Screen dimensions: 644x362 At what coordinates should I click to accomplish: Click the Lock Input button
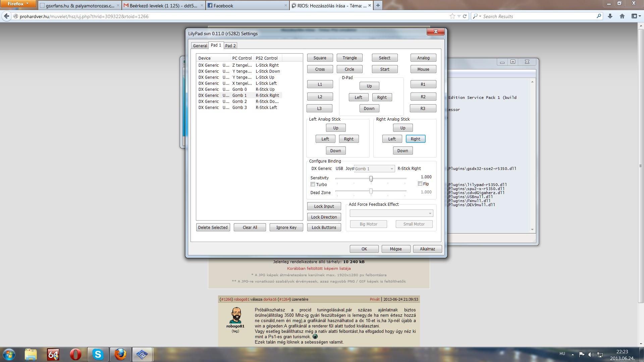324,206
